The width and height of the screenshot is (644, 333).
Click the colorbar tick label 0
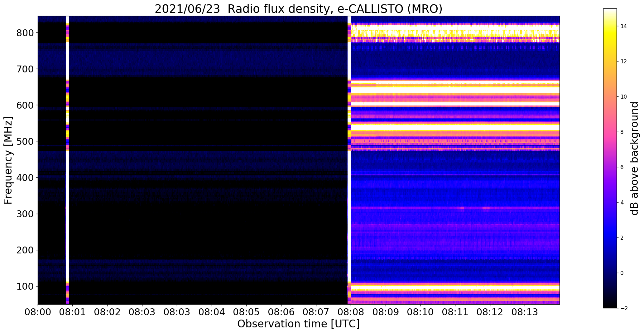[x=622, y=273]
